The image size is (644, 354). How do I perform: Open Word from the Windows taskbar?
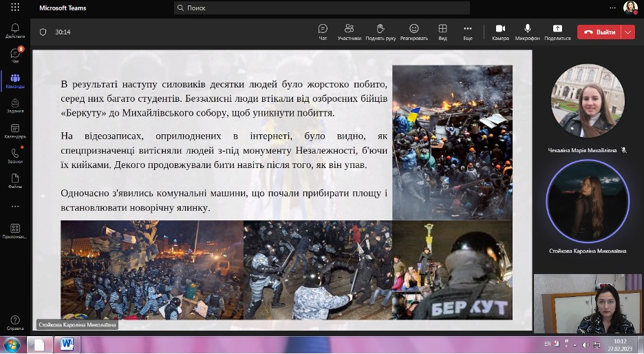click(x=67, y=344)
